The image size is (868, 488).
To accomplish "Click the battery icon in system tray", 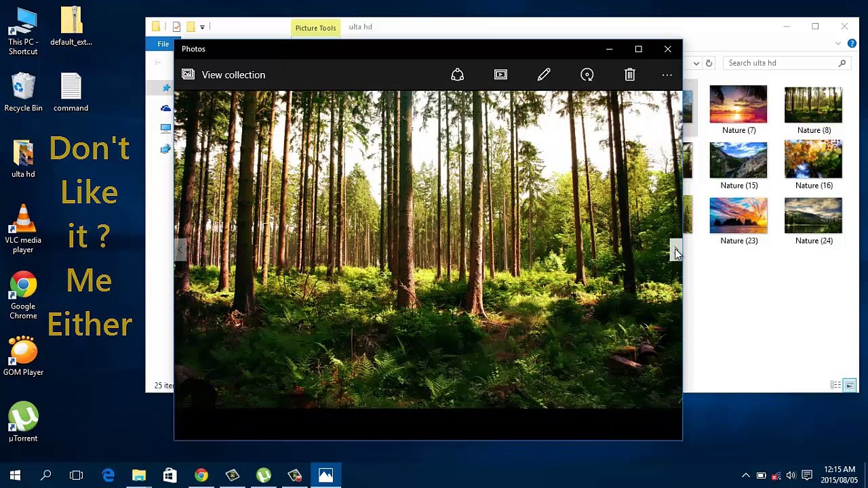I will (x=761, y=475).
